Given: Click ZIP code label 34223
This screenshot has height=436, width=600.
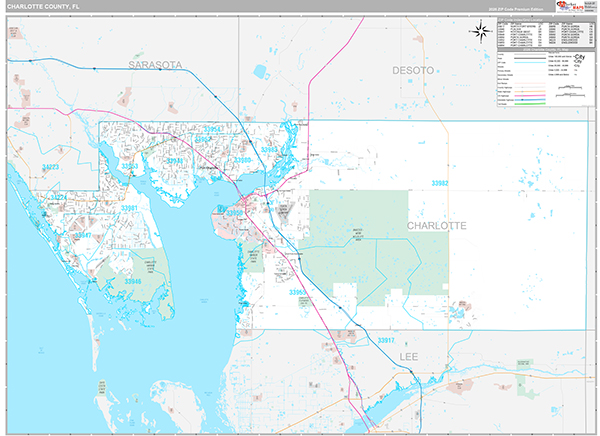Looking at the screenshot, I should pos(51,167).
